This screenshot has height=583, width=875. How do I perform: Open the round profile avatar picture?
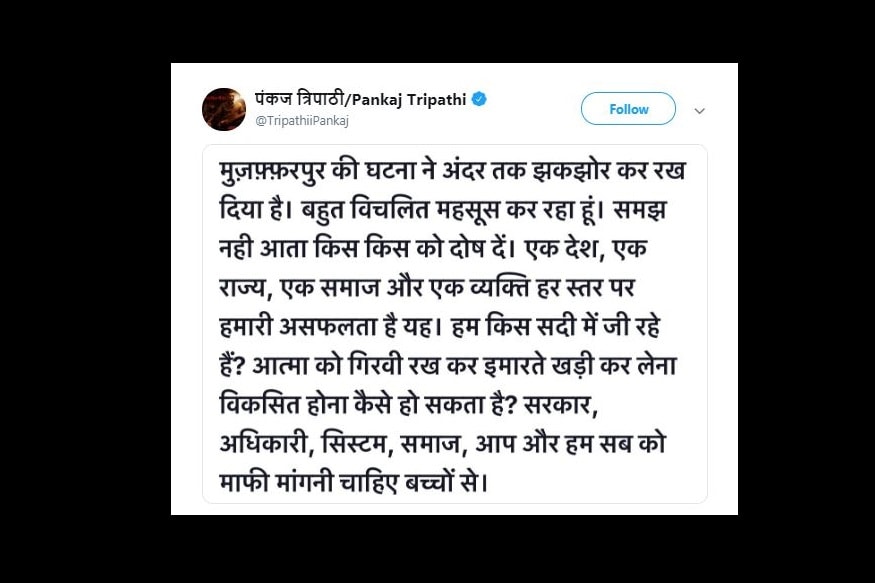click(224, 109)
